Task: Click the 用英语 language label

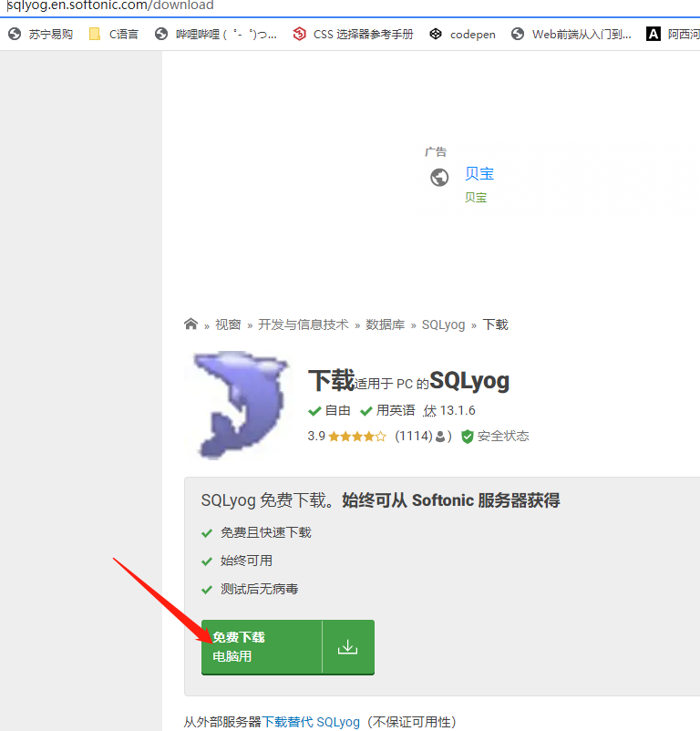Action: coord(387,410)
